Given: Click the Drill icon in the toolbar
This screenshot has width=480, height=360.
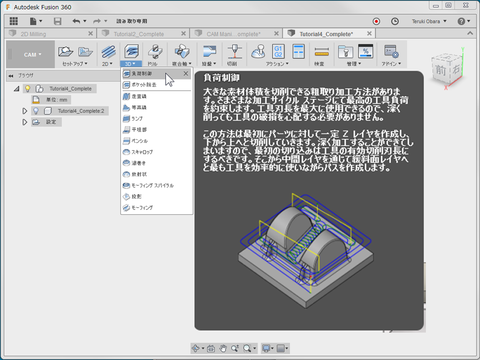Looking at the screenshot, I should [155, 52].
